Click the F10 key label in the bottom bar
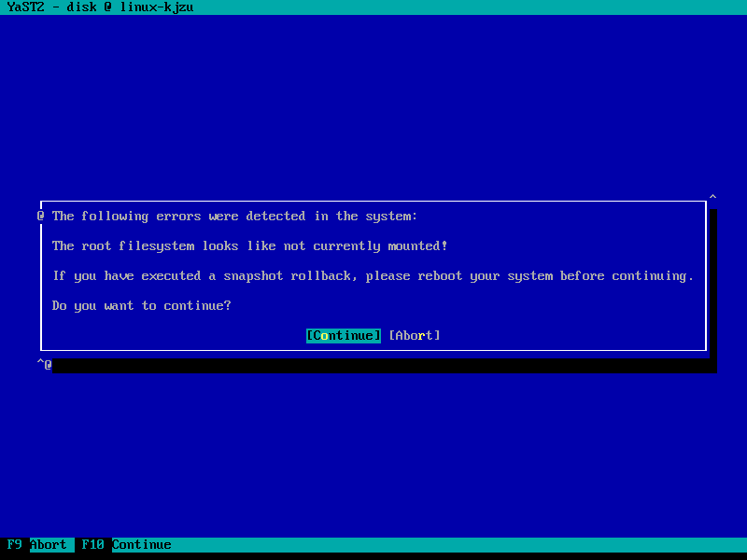Viewport: 747px width, 560px height. tap(92, 544)
